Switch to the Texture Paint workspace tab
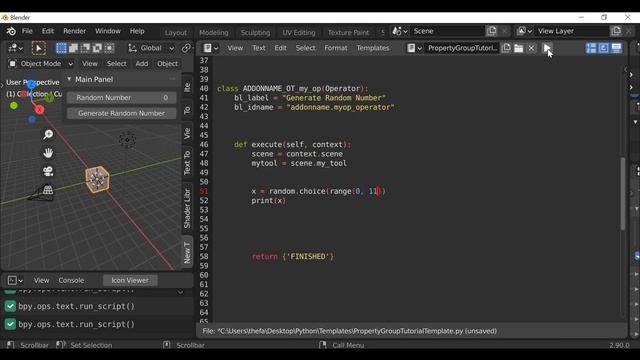This screenshot has width=640, height=360. click(348, 33)
